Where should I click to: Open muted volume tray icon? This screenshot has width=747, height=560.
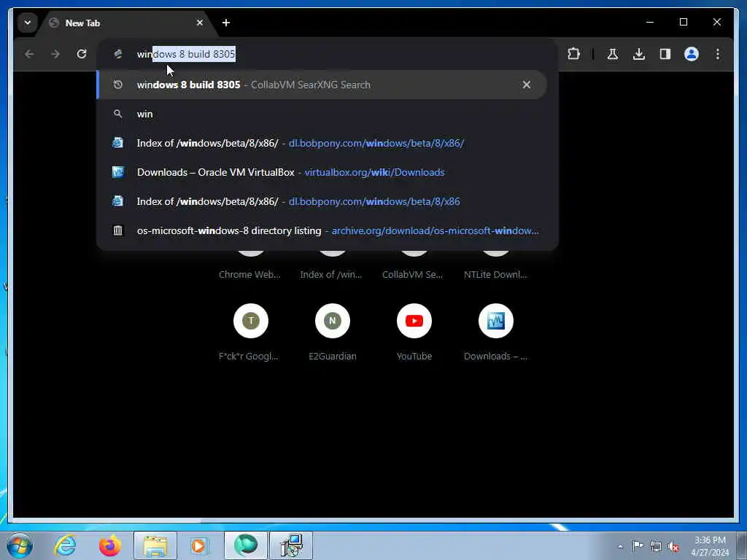(673, 546)
